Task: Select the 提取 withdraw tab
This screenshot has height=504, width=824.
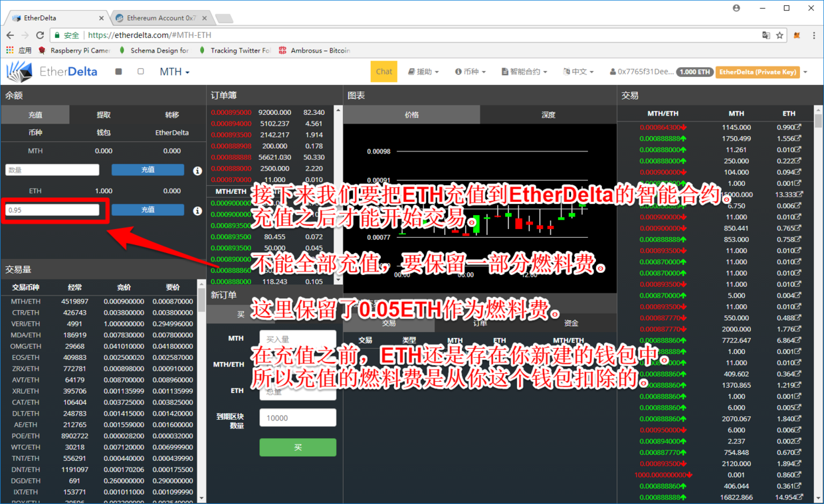Action: 104,115
